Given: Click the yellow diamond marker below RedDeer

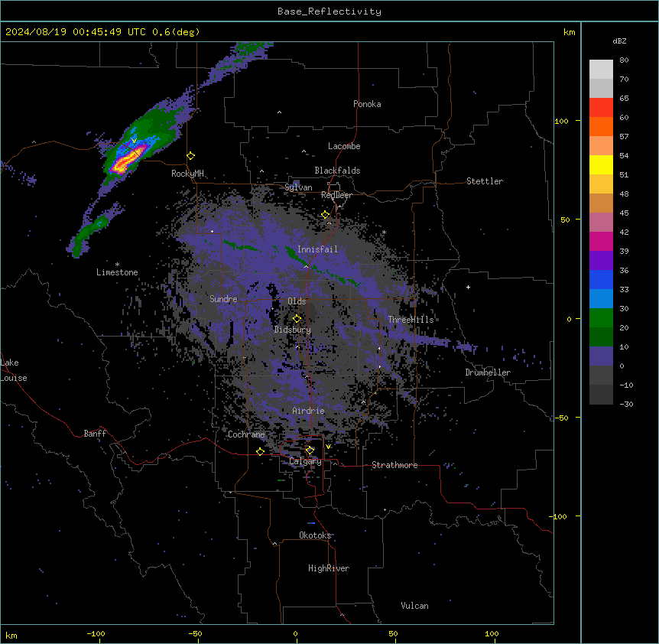Looking at the screenshot, I should pyautogui.click(x=326, y=215).
